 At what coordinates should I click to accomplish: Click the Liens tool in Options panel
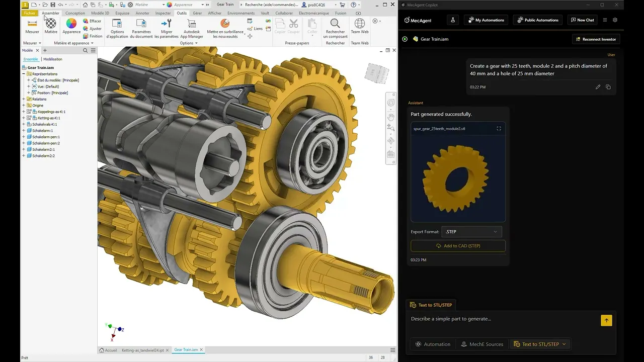[255, 29]
